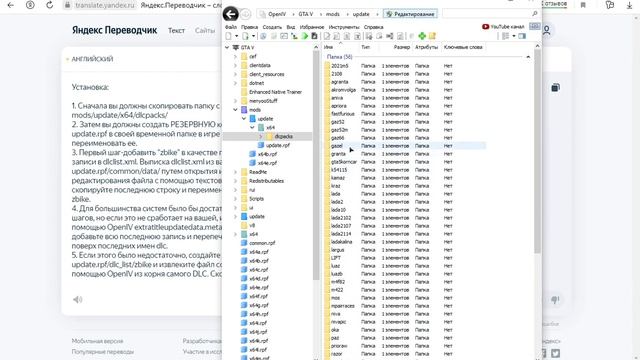Click the green plus add icon
Screen dimensions: 640x360
422,36
